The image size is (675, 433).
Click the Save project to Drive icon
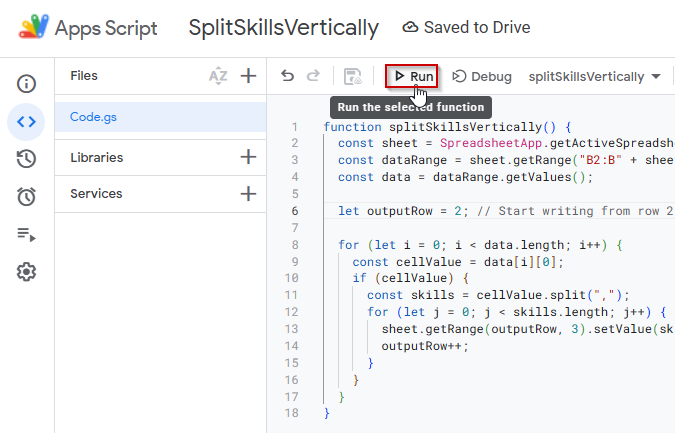(353, 77)
